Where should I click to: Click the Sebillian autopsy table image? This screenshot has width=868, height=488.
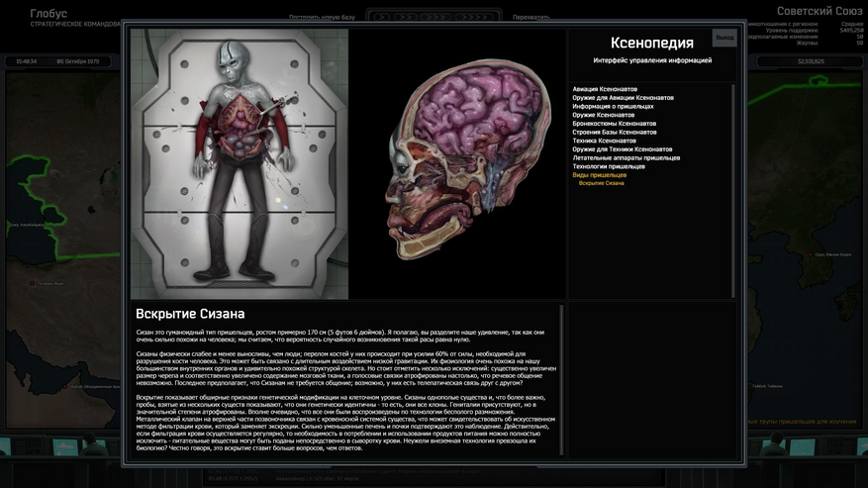(240, 164)
